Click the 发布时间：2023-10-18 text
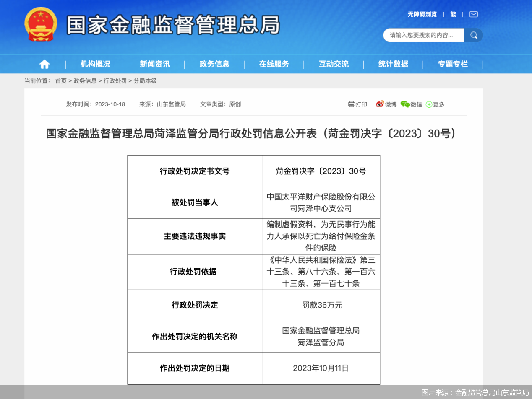532x399 pixels. [95, 104]
